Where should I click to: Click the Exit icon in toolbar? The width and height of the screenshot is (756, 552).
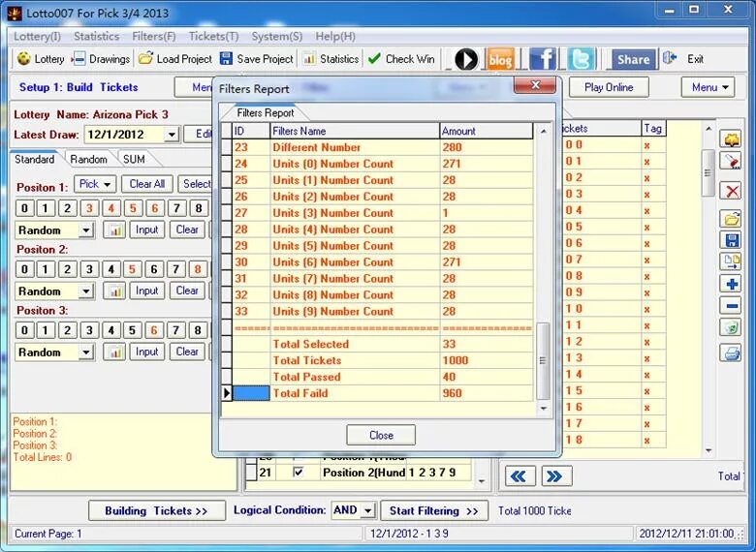pos(670,58)
